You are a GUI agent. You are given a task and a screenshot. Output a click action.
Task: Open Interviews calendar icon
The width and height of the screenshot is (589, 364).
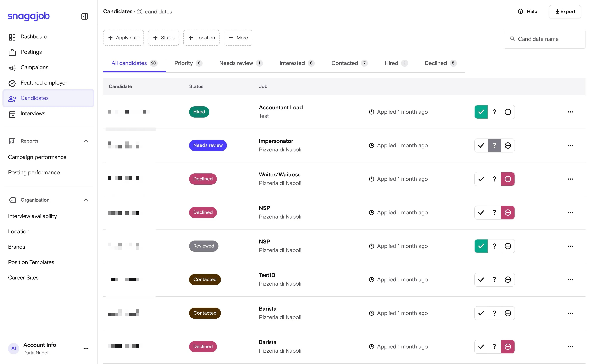[12, 114]
